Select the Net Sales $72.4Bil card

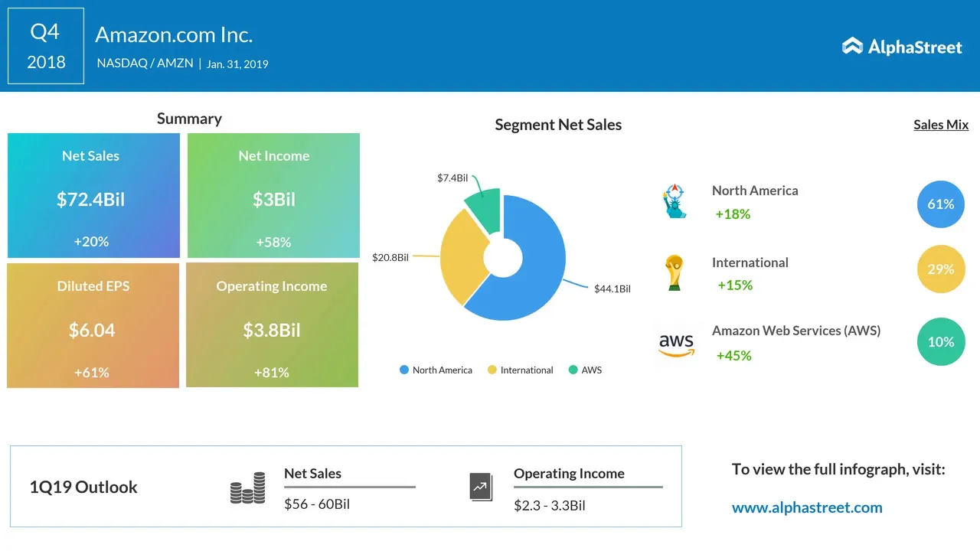(93, 196)
